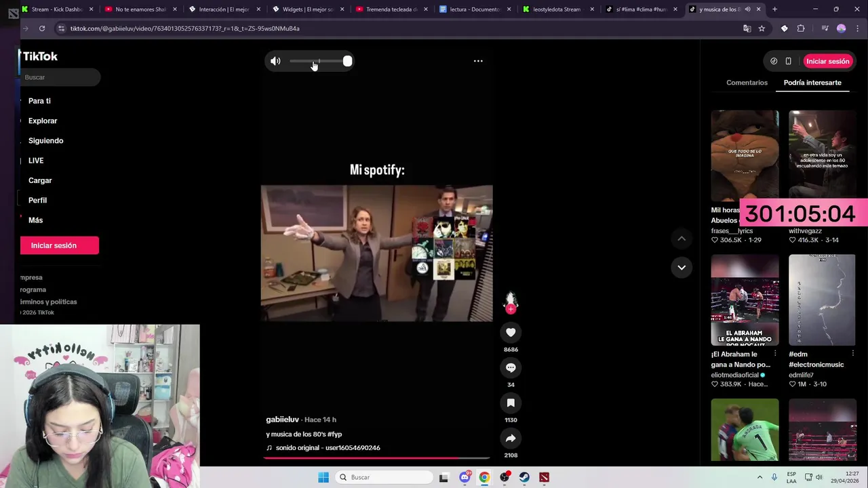The width and height of the screenshot is (868, 488).
Task: Open the #edm lightning video thumbnail
Action: (x=822, y=300)
